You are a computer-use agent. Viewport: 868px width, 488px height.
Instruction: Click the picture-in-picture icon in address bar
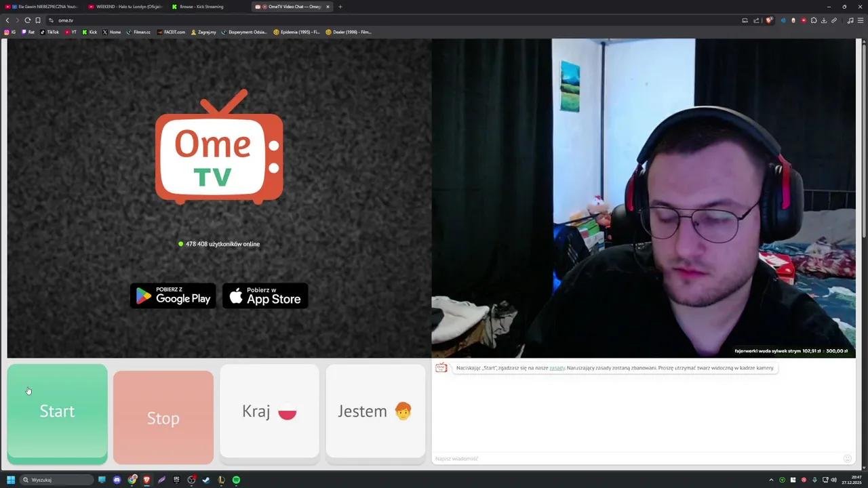(745, 20)
